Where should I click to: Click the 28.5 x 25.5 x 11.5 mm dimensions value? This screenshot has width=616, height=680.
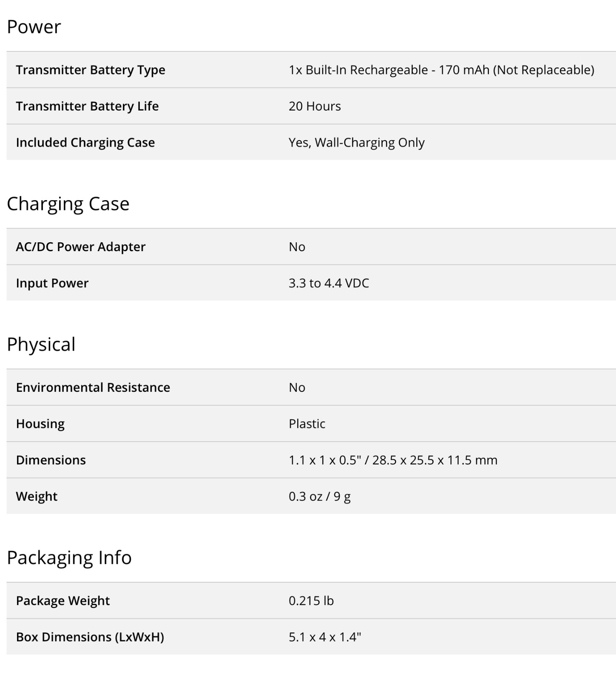(393, 460)
